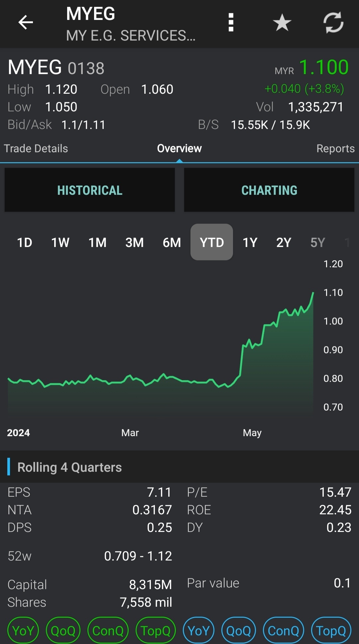Open the three-dot overflow menu
Viewport: 359px width, 644px height.
[231, 23]
